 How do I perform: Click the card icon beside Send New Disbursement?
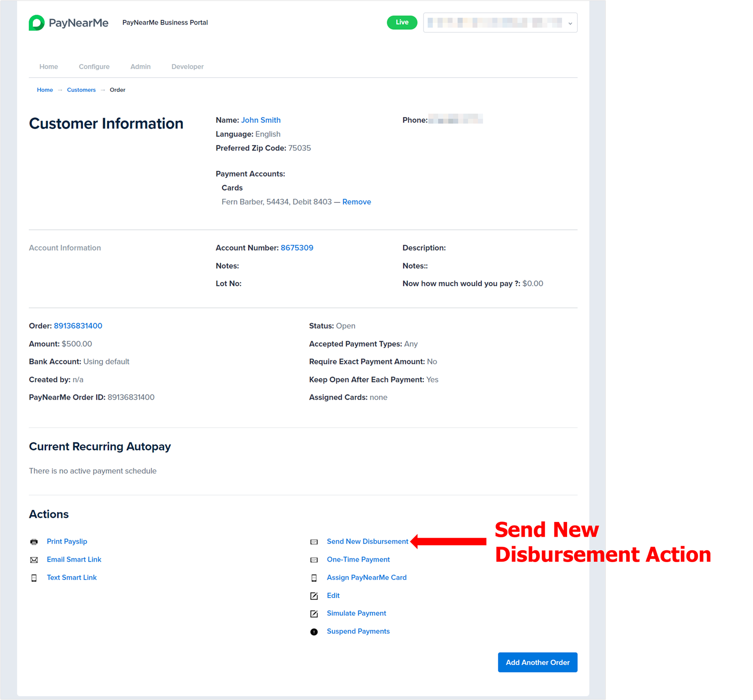coord(314,542)
